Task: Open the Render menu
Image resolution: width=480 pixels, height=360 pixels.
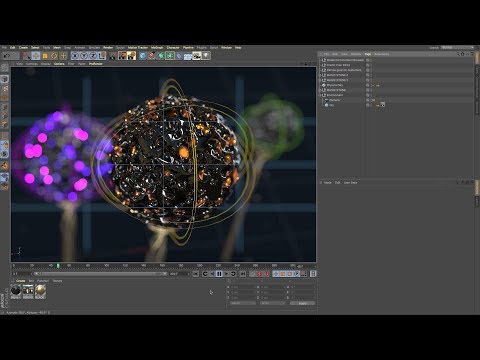Action: pyautogui.click(x=108, y=48)
